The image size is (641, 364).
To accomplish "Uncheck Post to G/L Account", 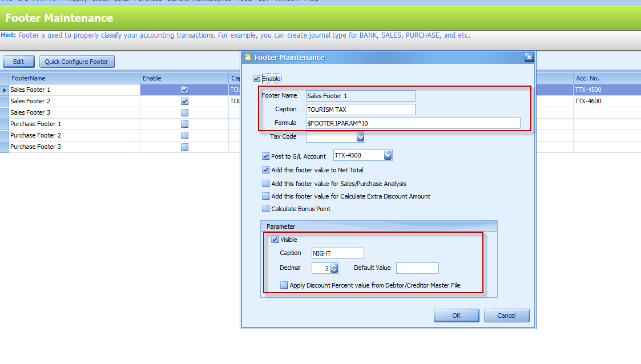I will [266, 156].
